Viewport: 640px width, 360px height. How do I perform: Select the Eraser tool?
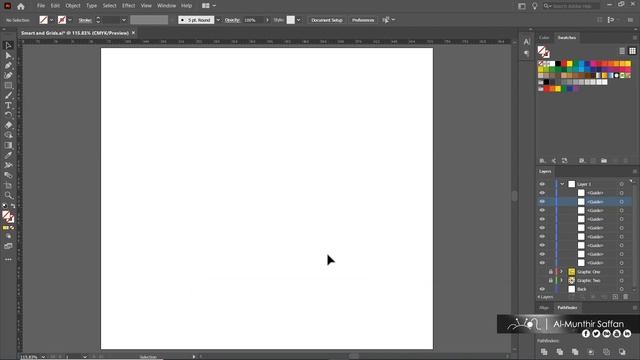point(8,125)
